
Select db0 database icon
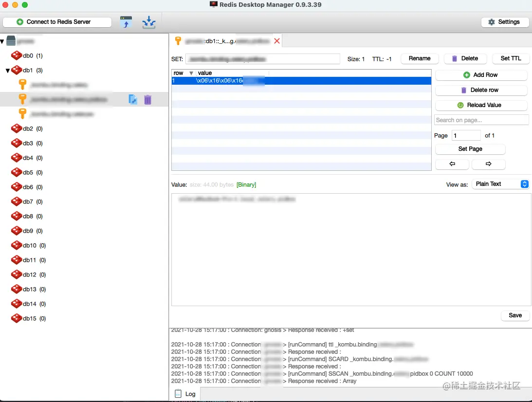coord(16,55)
